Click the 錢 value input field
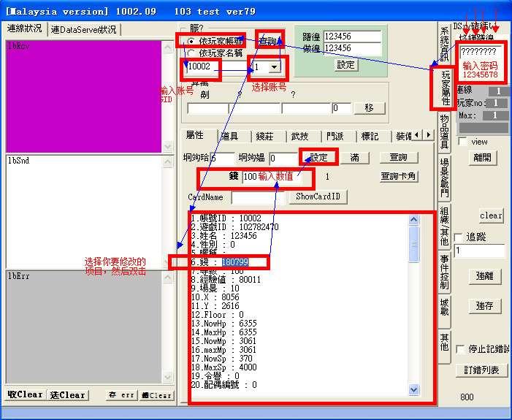This screenshot has height=420, width=512. (x=278, y=177)
